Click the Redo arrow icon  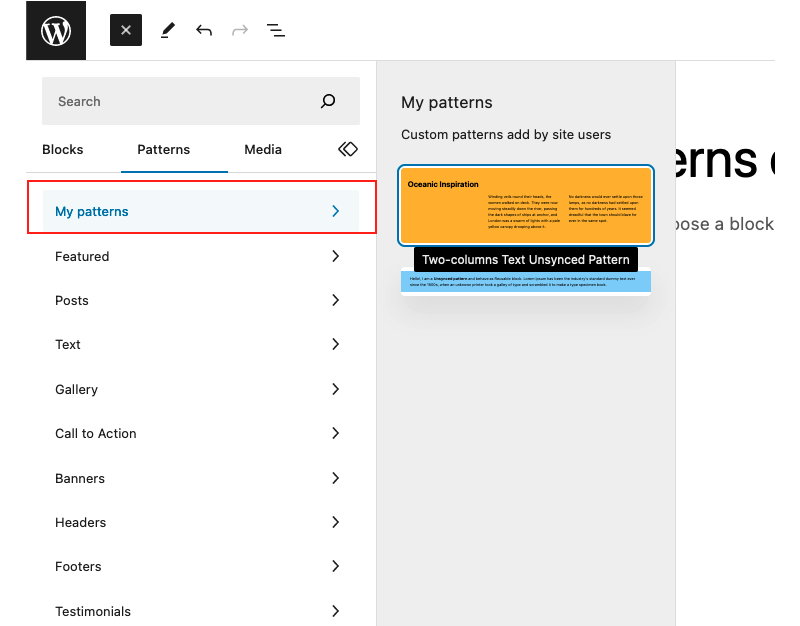[x=240, y=30]
